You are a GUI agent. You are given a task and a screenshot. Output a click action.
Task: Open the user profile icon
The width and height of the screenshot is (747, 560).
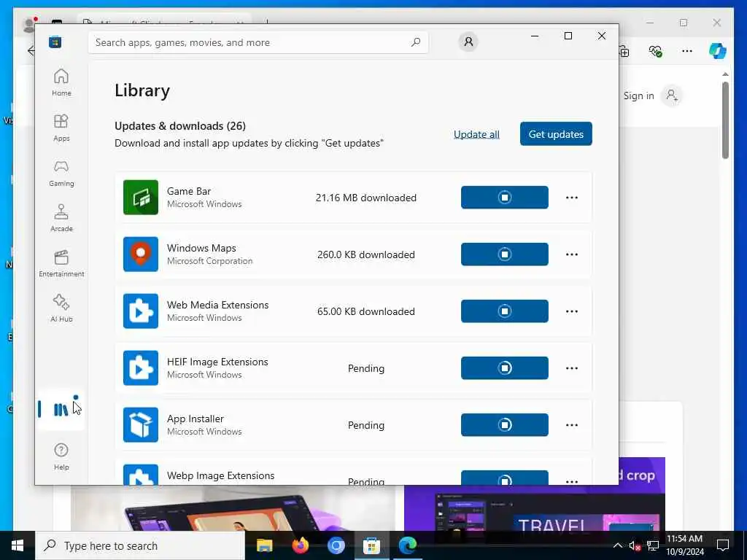(x=468, y=42)
